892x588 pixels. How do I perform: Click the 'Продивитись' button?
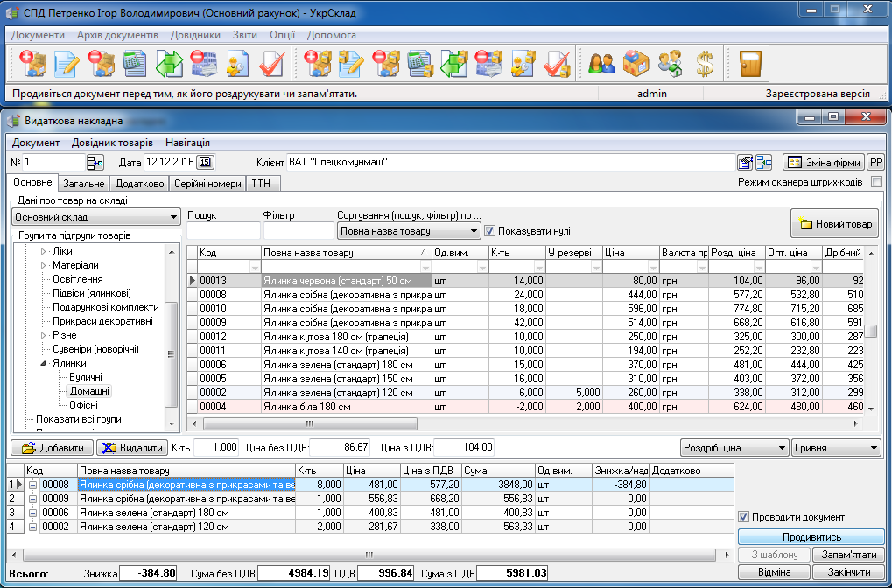[811, 537]
